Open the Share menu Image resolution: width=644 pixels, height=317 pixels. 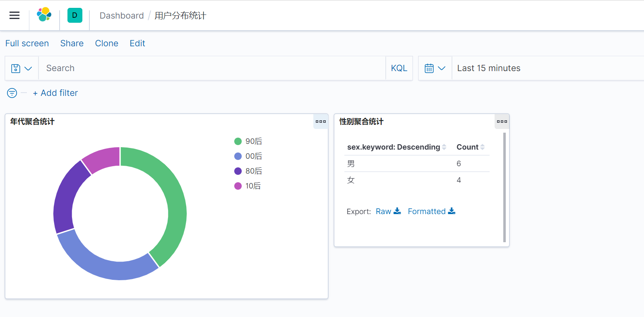[72, 43]
